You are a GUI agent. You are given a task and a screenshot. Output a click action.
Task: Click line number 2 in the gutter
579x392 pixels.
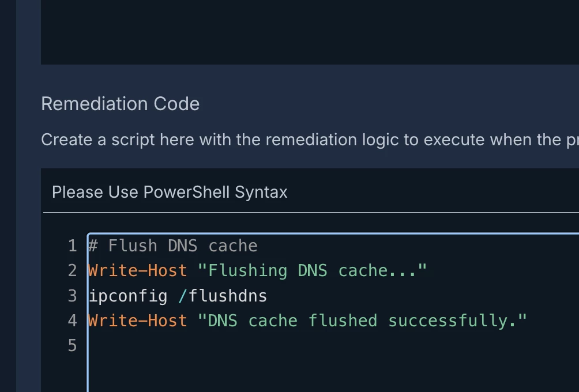(73, 270)
